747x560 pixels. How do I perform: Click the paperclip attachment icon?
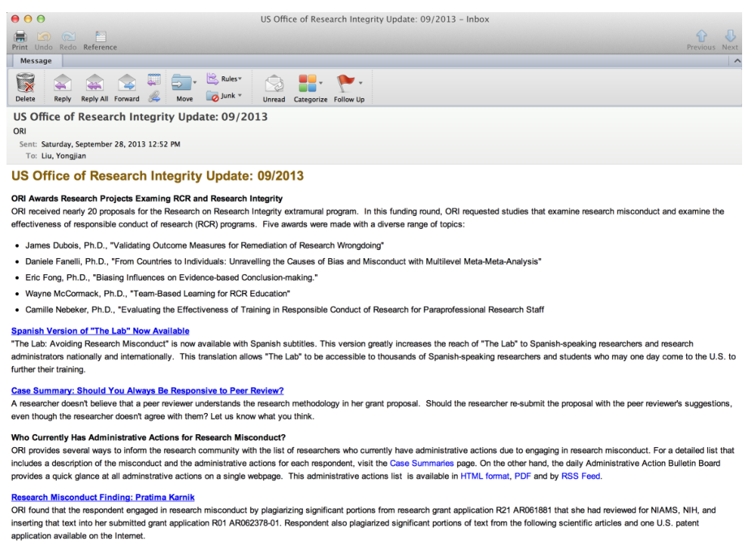[x=154, y=97]
